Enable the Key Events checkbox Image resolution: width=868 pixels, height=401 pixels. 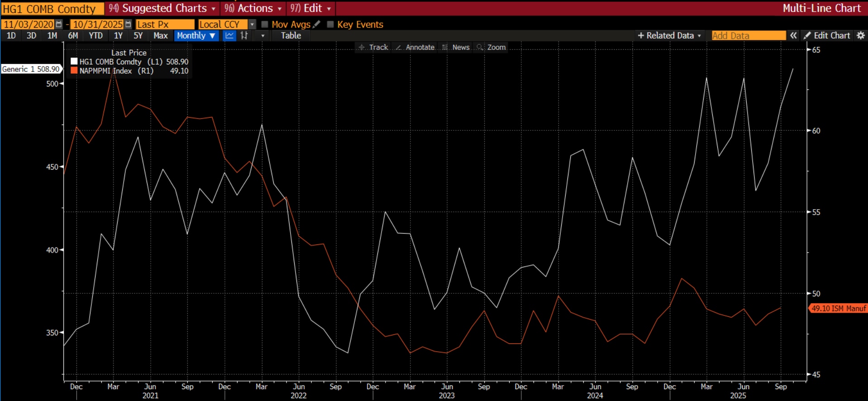(x=330, y=24)
